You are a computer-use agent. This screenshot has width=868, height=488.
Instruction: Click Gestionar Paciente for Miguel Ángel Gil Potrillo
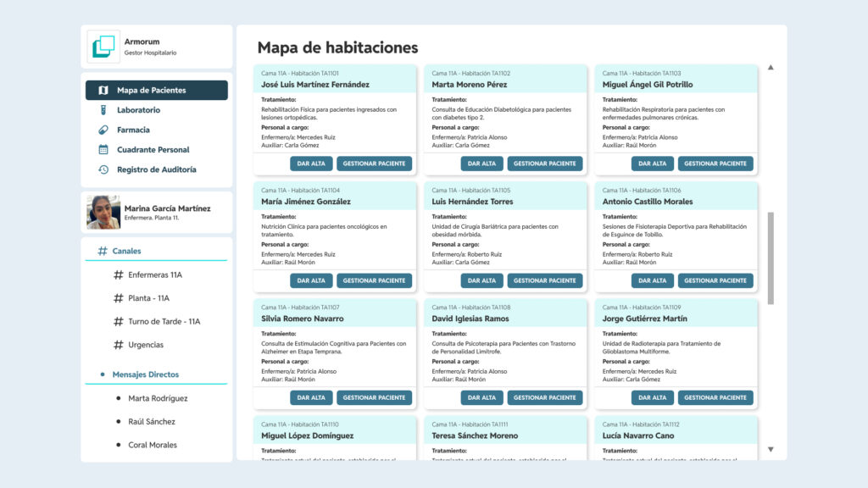[715, 164]
